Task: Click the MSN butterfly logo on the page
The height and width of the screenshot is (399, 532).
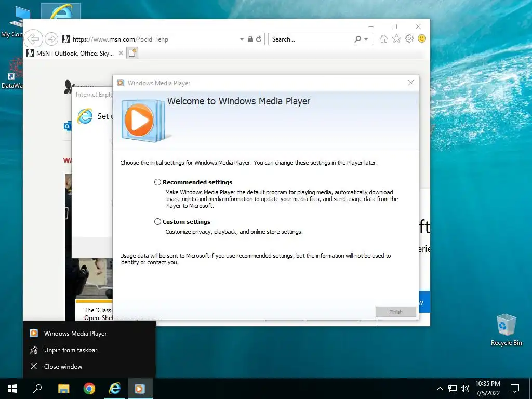Action: click(x=69, y=87)
